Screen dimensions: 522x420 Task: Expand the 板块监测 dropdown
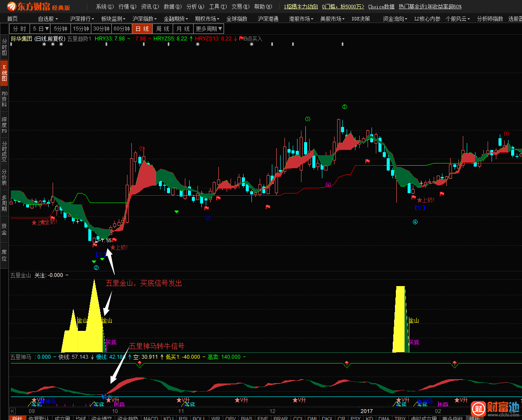(114, 19)
